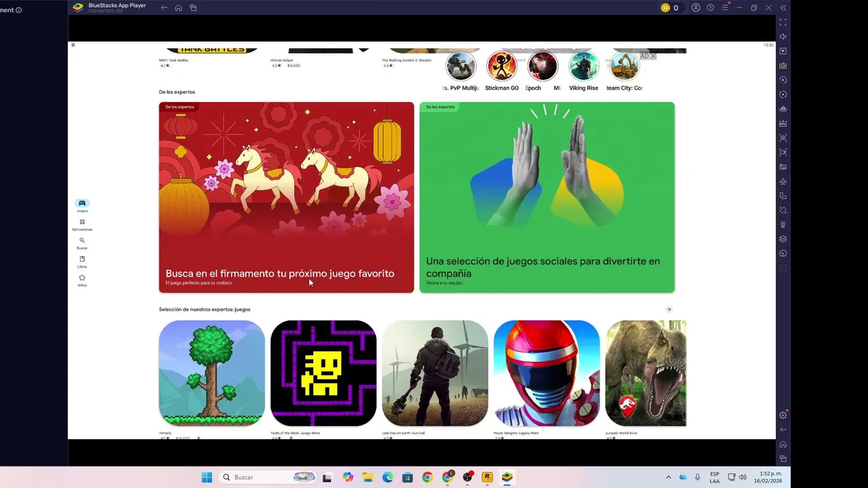Click 'Una selección de juegos sociales' headline

542,267
